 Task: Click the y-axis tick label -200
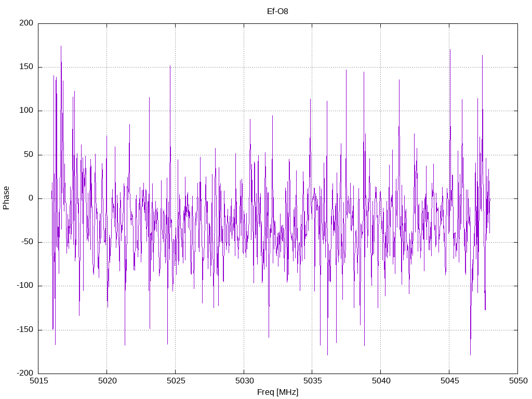[x=25, y=373]
